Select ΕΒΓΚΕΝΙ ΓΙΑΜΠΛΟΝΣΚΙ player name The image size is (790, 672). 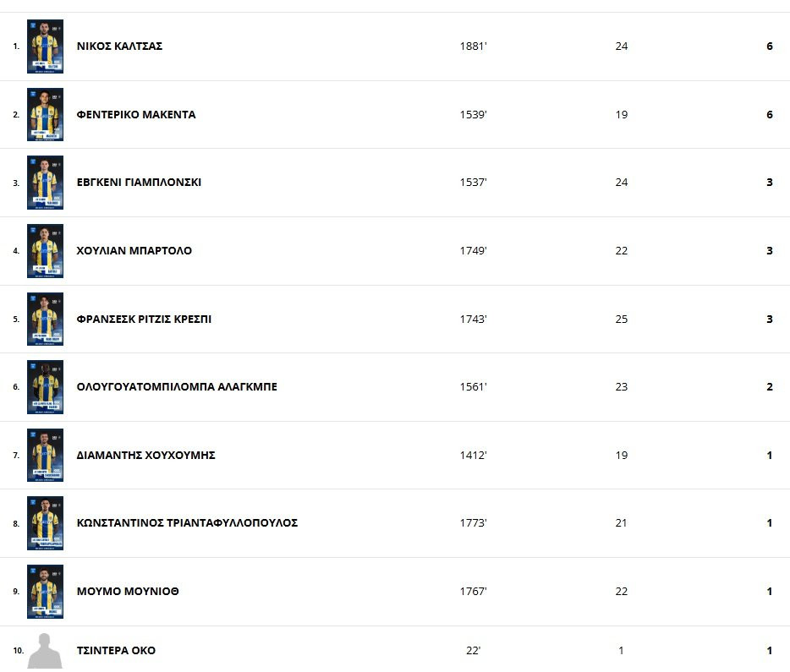(x=139, y=183)
